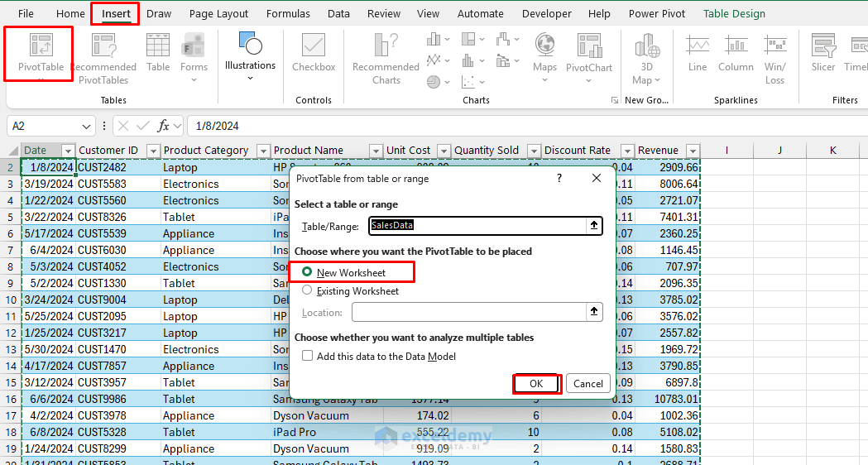The width and height of the screenshot is (868, 465).
Task: Open the File menu
Action: coord(26,14)
